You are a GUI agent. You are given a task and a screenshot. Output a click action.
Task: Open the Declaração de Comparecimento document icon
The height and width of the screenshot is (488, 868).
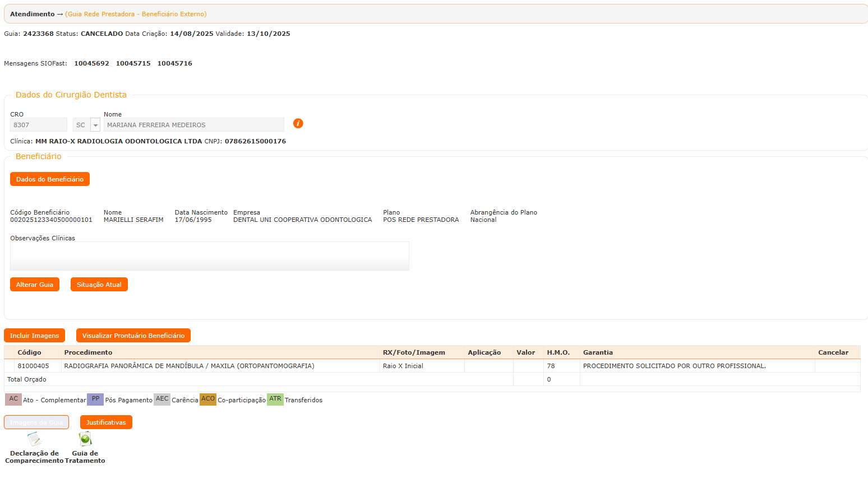tap(34, 439)
